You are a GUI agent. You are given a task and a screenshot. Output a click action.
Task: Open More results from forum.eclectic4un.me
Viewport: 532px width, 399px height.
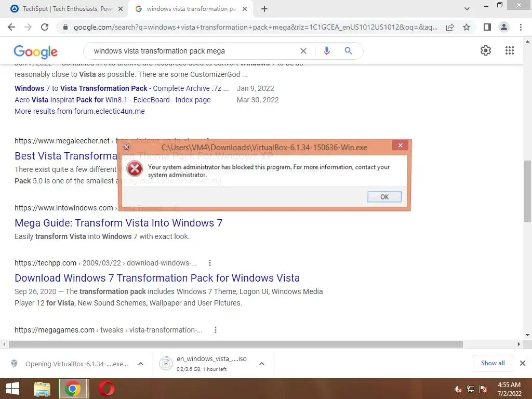coord(79,111)
